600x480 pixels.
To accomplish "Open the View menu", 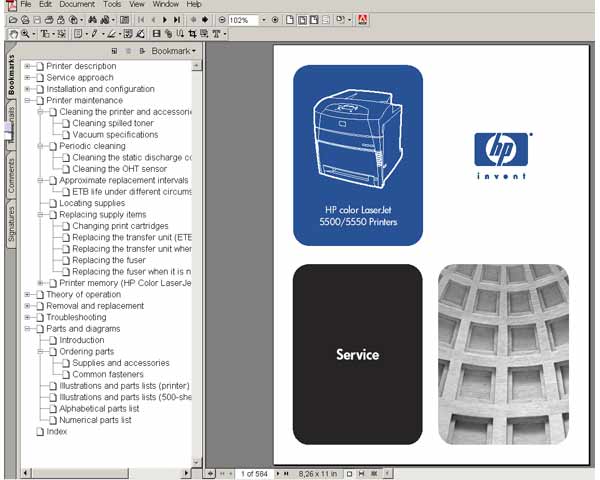I will pyautogui.click(x=137, y=4).
